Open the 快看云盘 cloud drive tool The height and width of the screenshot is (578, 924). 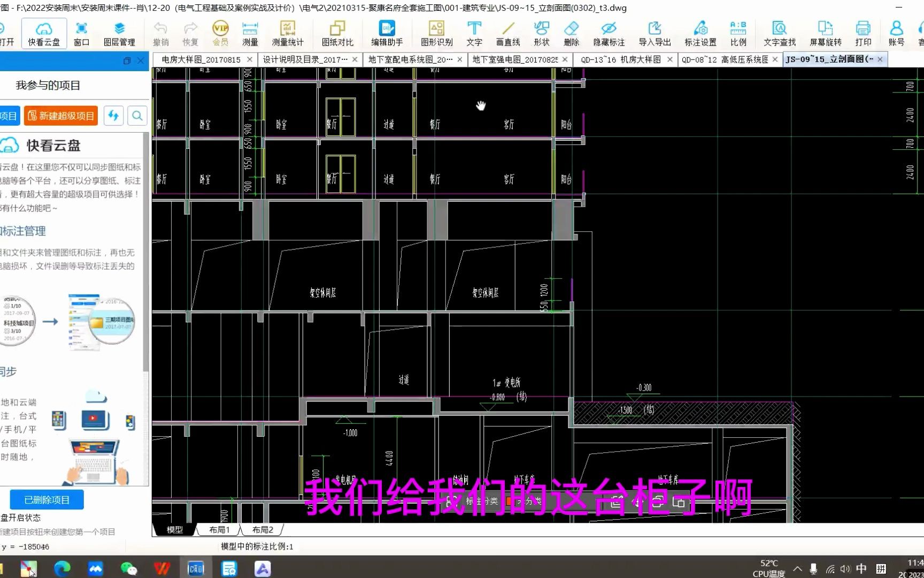[x=44, y=33]
